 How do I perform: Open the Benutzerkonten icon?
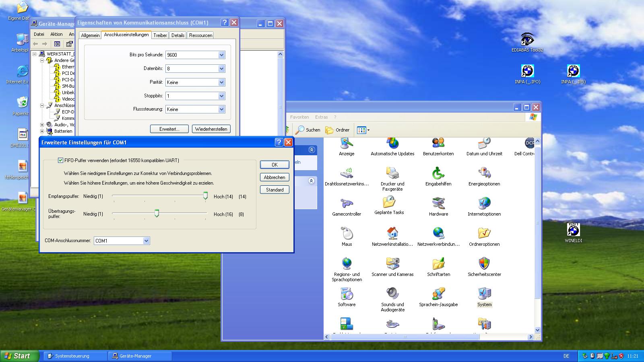(438, 144)
